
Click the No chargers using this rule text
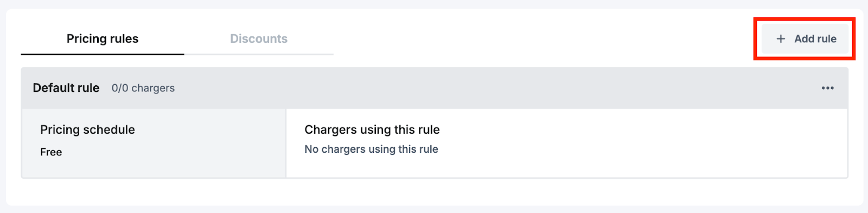371,149
